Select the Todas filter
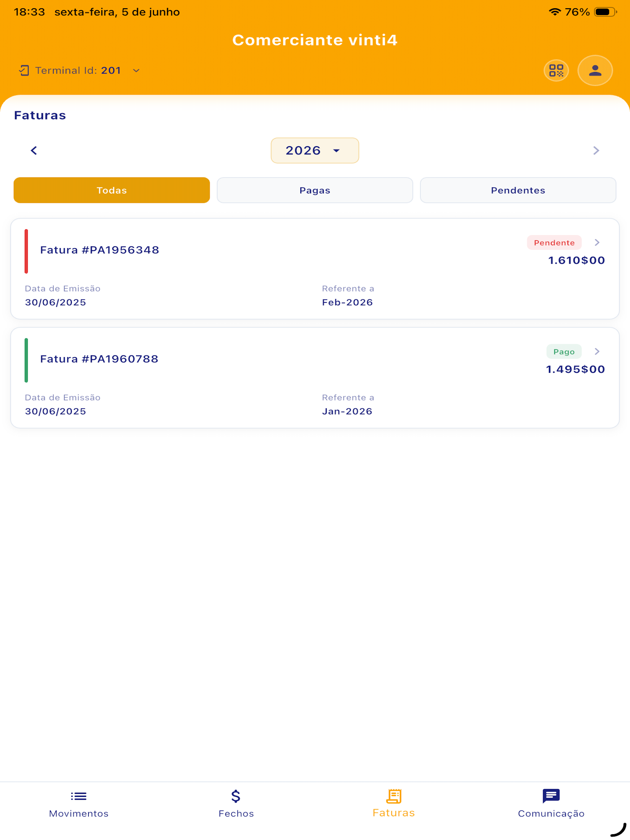This screenshot has height=840, width=630. click(x=112, y=190)
